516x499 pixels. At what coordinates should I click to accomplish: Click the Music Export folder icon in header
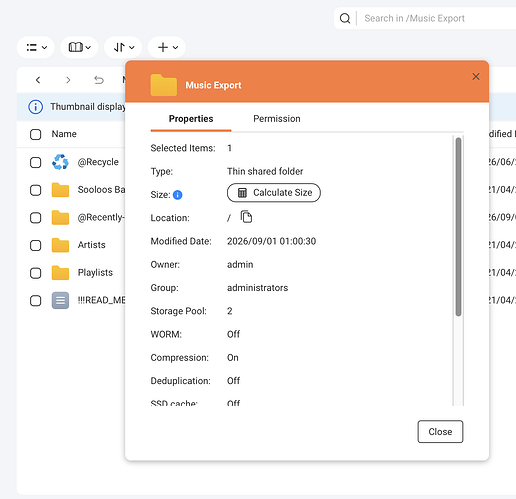coord(164,85)
